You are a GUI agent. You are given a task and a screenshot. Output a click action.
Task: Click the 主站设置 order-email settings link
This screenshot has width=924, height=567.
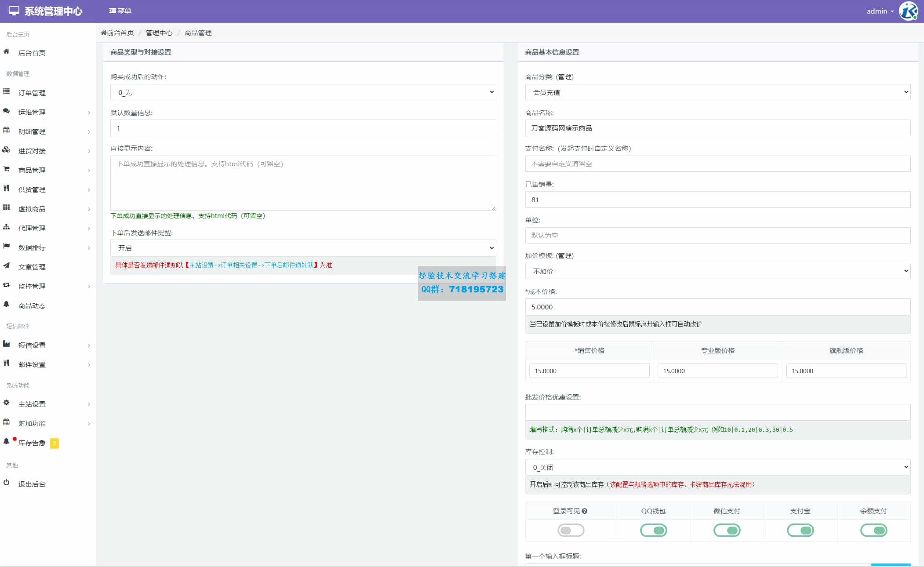click(251, 265)
